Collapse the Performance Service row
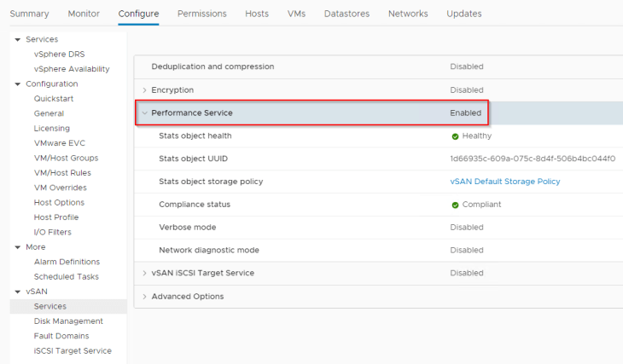 (145, 113)
